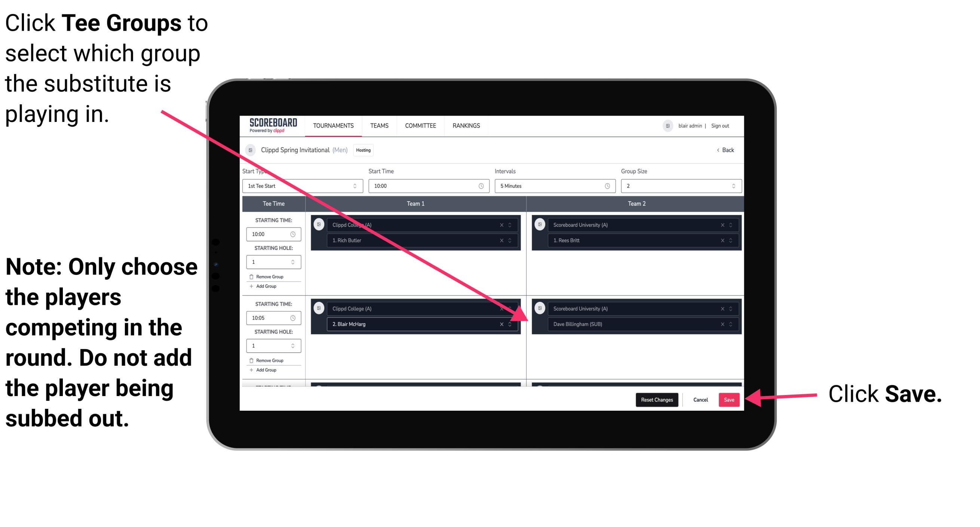Click the Save button
Image resolution: width=980 pixels, height=527 pixels.
tap(729, 400)
